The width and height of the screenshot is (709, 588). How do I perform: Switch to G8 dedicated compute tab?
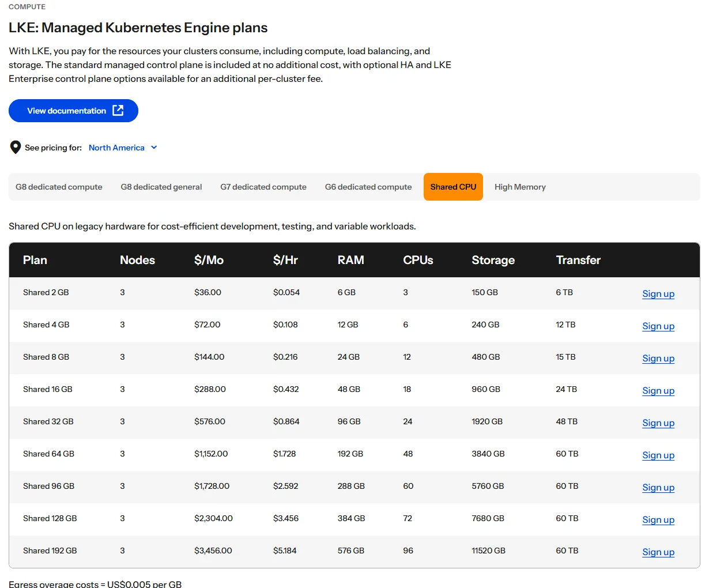pyautogui.click(x=59, y=187)
